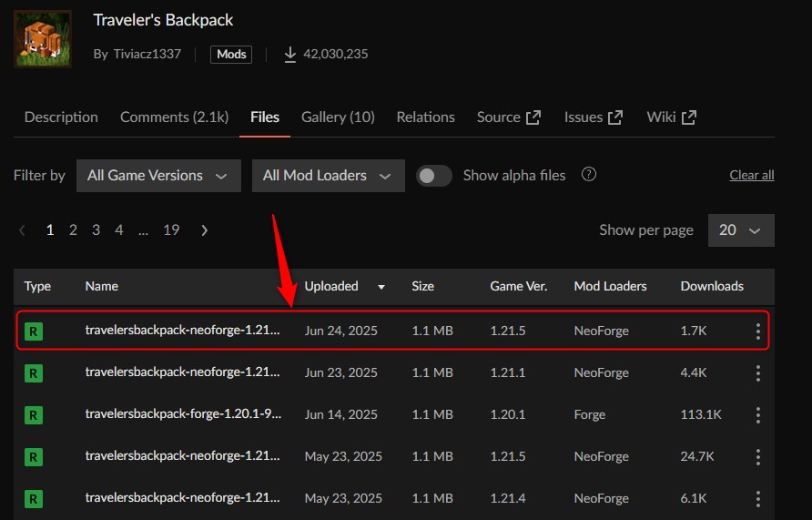Open options menu for the 24.7K downloads file

click(757, 457)
